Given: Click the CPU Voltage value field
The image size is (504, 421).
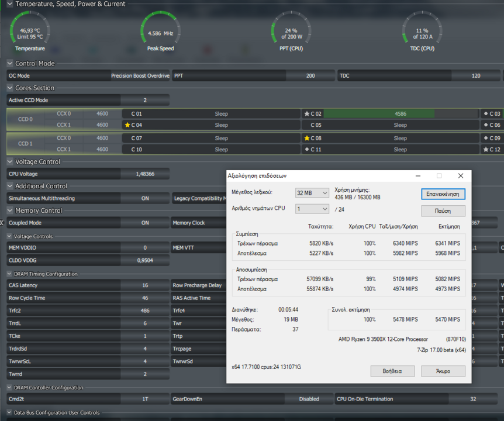Looking at the screenshot, I should point(145,174).
